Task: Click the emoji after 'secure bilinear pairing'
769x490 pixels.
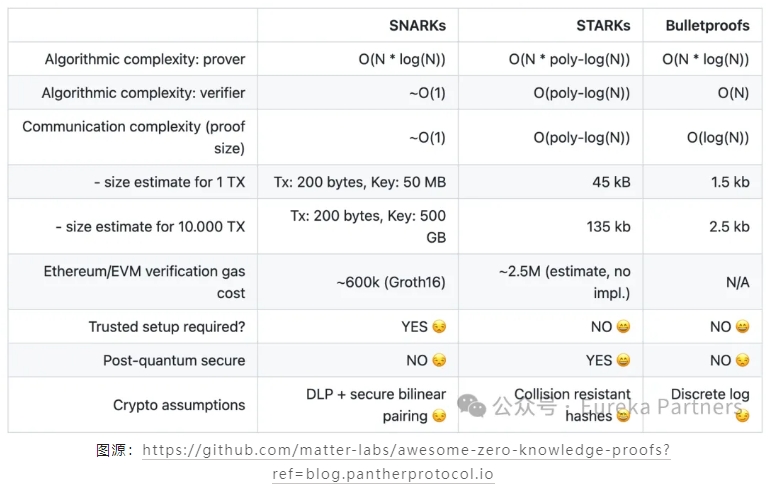Action: [439, 416]
